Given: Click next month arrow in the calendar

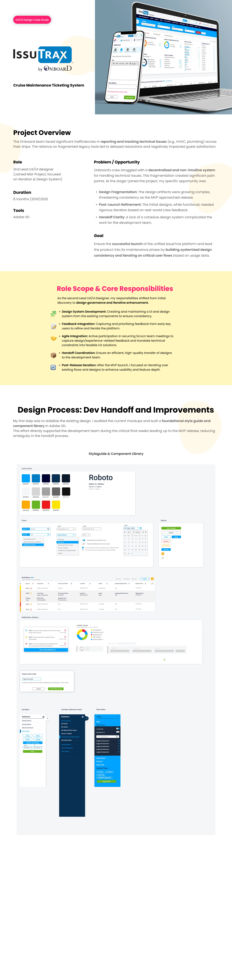Looking at the screenshot, I should [146, 532].
